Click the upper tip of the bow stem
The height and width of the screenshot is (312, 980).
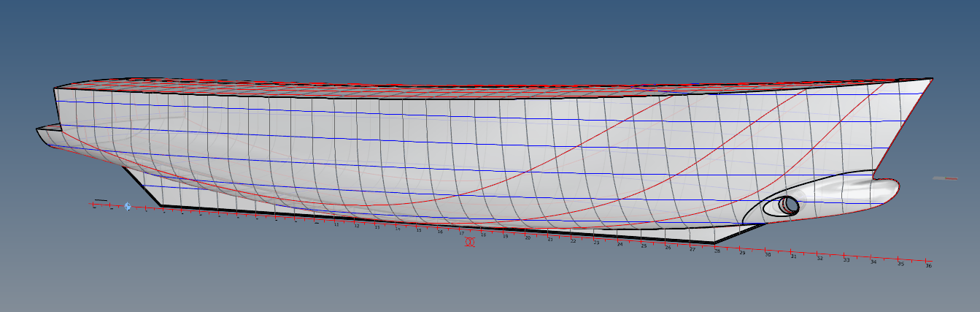[932, 78]
